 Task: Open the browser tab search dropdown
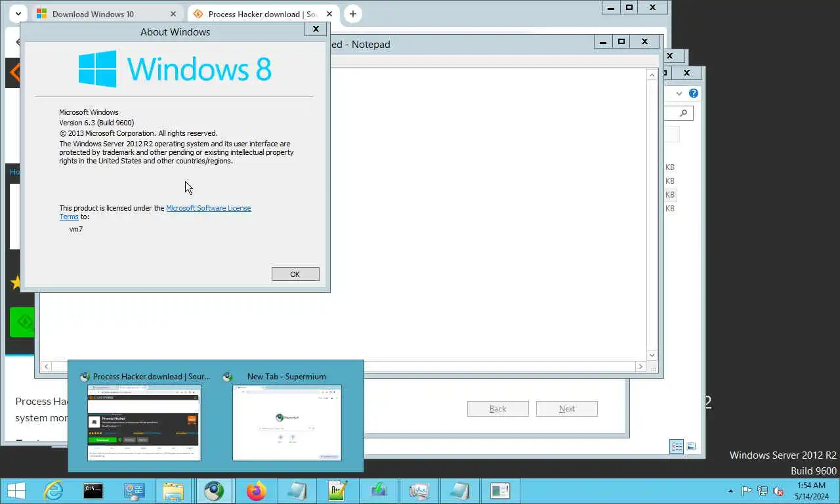pyautogui.click(x=18, y=13)
